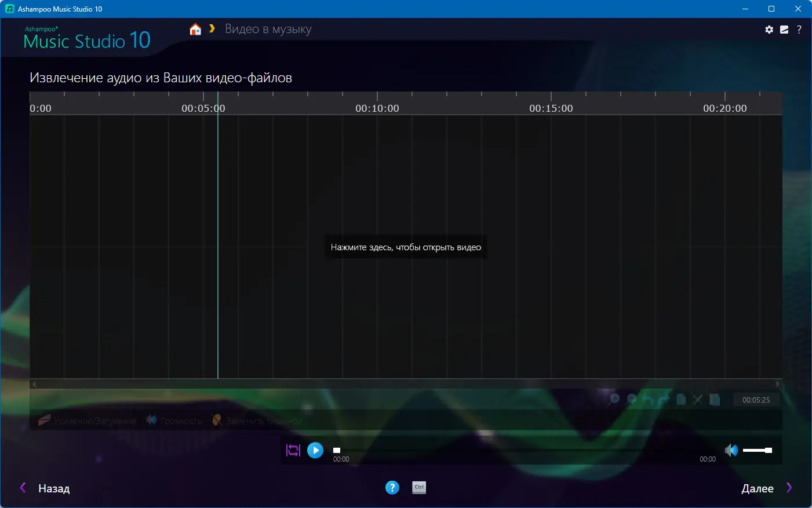Cut the selection with the scissors icon
The height and width of the screenshot is (508, 812).
(698, 399)
